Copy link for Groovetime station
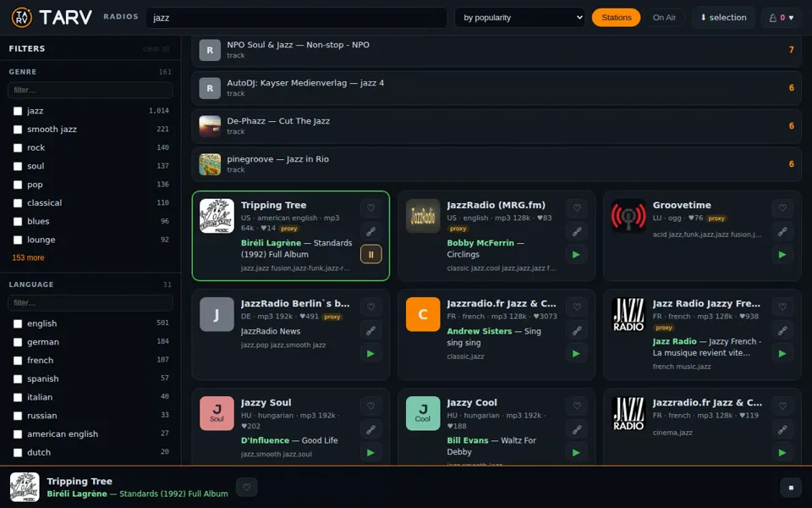Screen dimensions: 812x508 [x=782, y=232]
